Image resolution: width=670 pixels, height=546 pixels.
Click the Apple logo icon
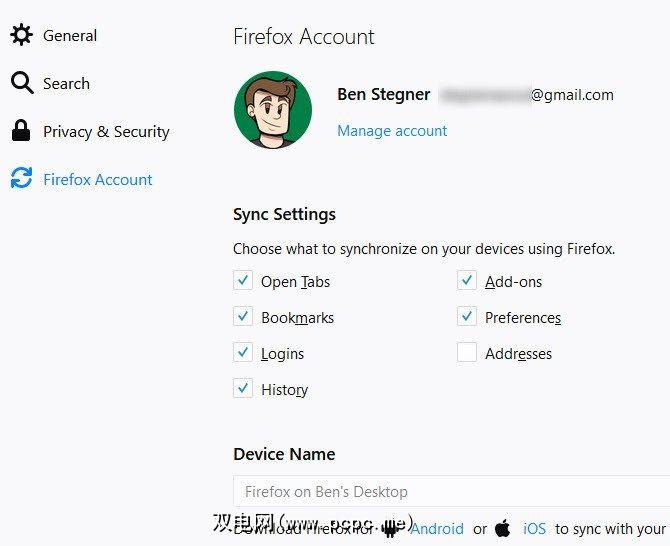(x=503, y=528)
